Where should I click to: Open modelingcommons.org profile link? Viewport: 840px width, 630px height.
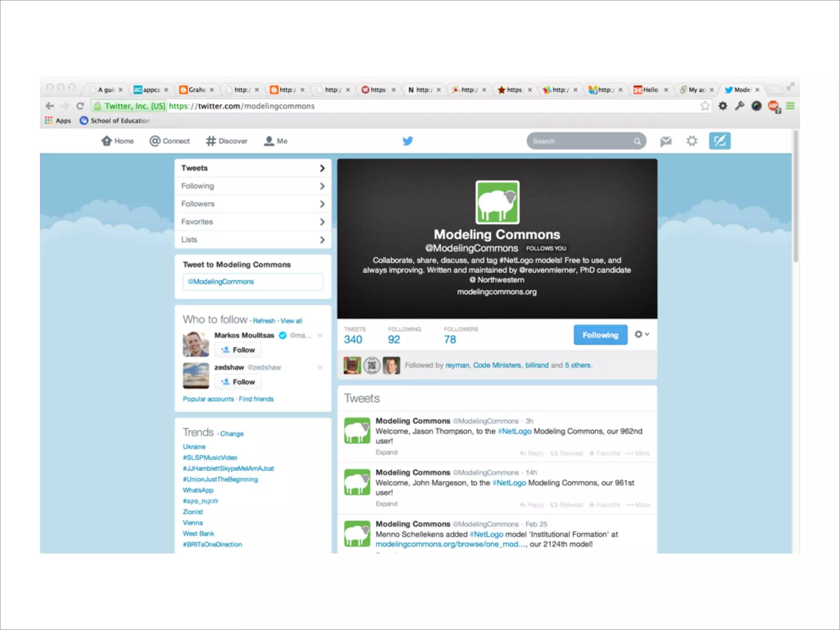click(x=497, y=292)
